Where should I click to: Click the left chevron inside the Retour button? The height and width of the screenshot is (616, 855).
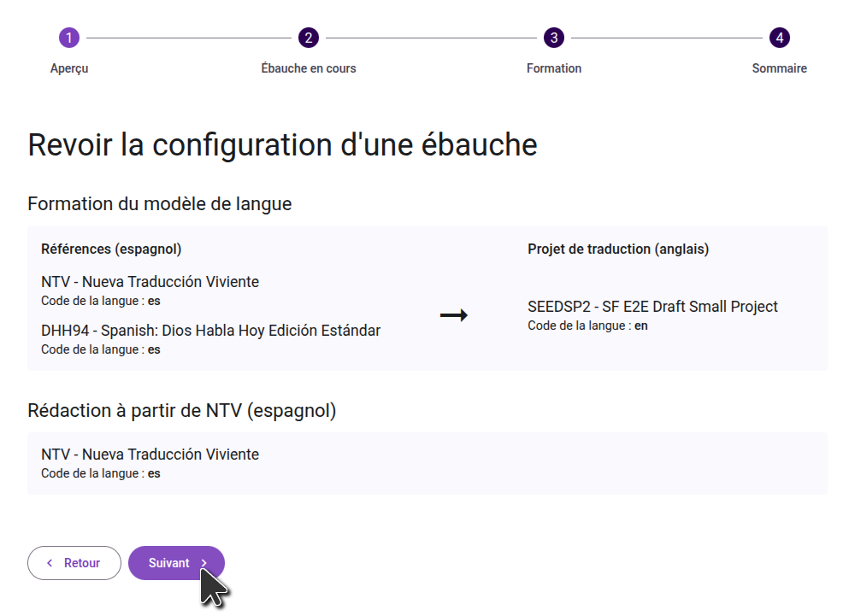click(x=50, y=563)
